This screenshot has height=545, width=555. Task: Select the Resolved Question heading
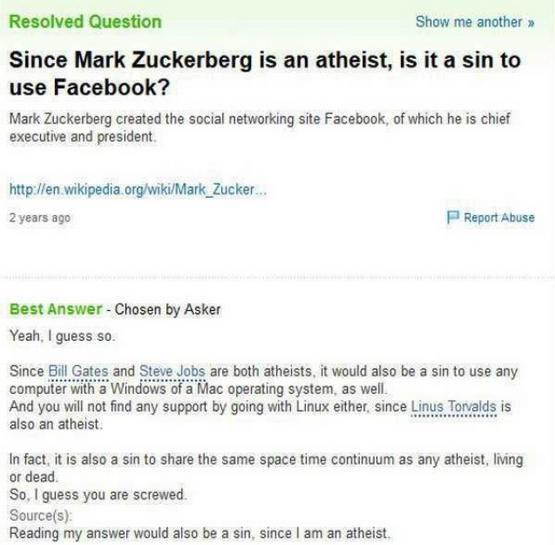pos(85,22)
